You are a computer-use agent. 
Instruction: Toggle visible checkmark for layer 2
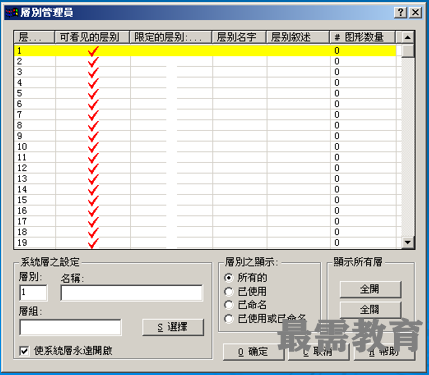93,61
